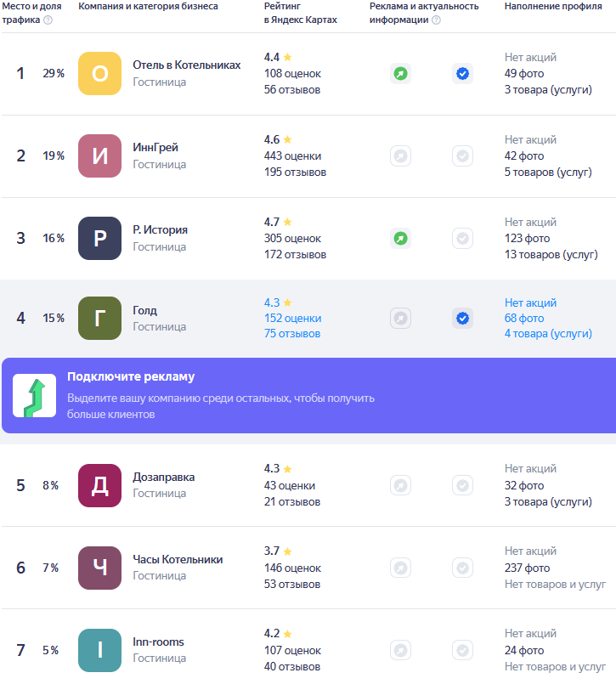Click the green arrow icon in ad banner
Screen dimensions: 616x684
point(35,396)
